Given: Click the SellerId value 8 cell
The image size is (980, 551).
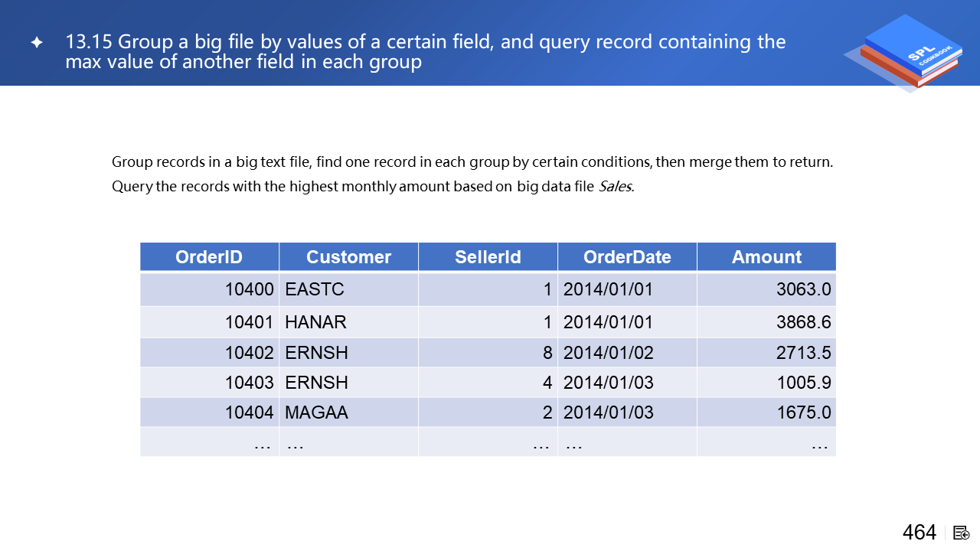Looking at the screenshot, I should (x=488, y=353).
